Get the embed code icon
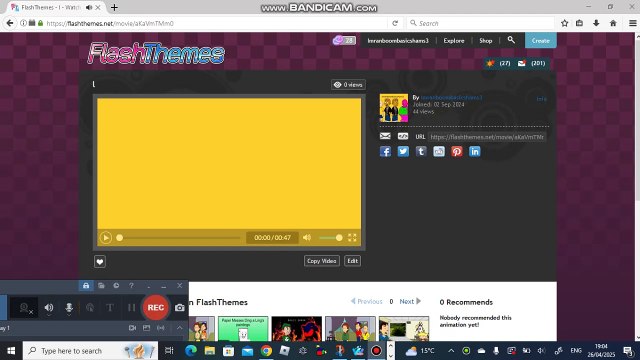This screenshot has width=640, height=360. pyautogui.click(x=403, y=136)
